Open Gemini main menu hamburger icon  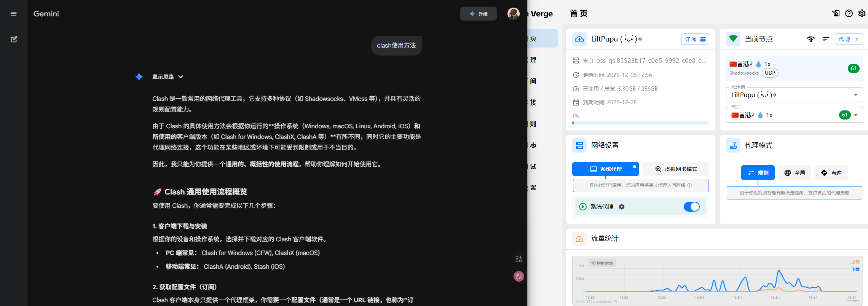click(x=14, y=14)
